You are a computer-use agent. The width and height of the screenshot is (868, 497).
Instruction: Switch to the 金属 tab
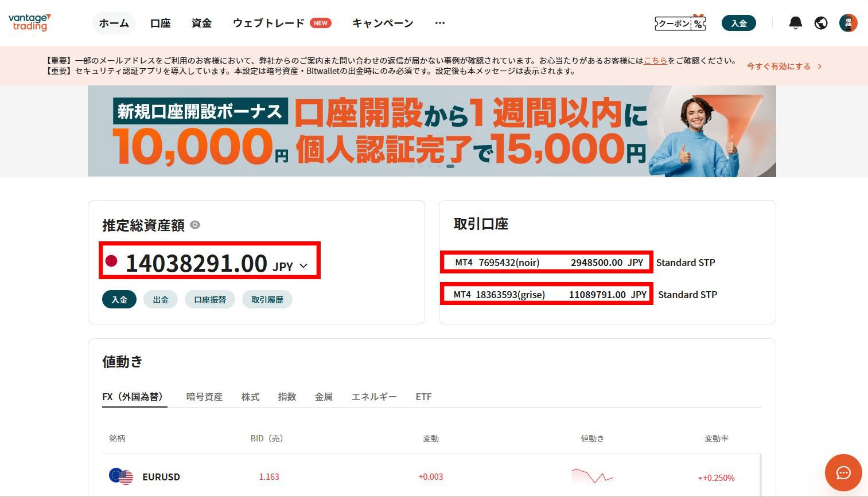pyautogui.click(x=324, y=397)
